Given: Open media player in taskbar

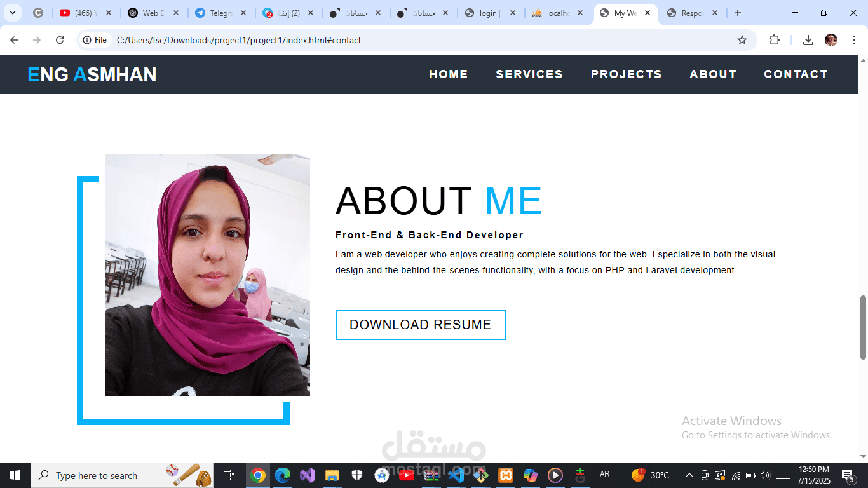Looking at the screenshot, I should (x=555, y=475).
